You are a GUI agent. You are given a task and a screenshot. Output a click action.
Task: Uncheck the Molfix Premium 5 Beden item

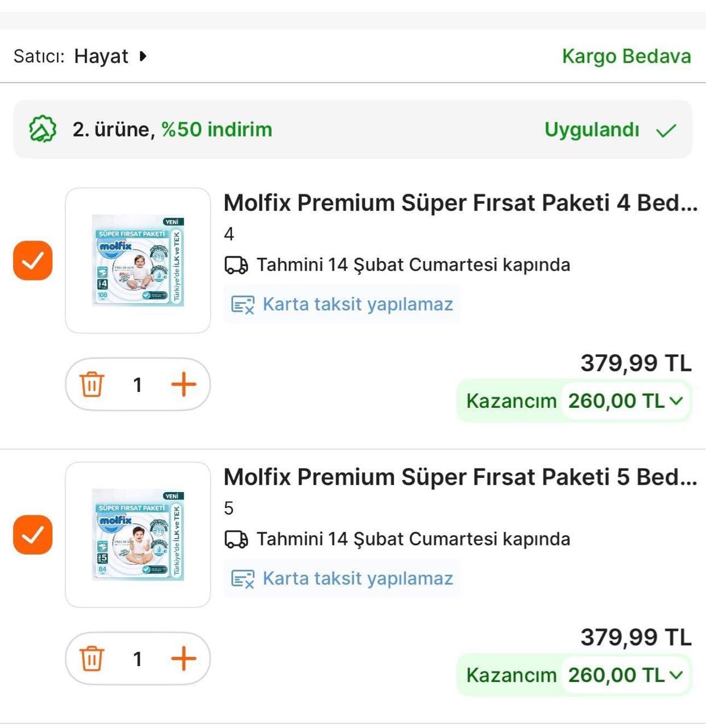[33, 535]
